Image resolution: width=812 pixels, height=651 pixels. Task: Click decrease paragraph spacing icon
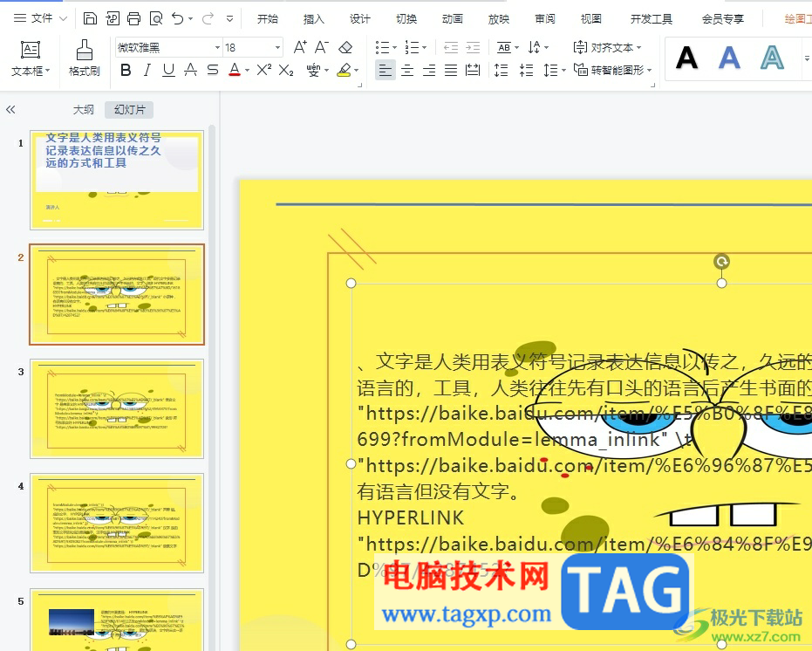(x=526, y=70)
